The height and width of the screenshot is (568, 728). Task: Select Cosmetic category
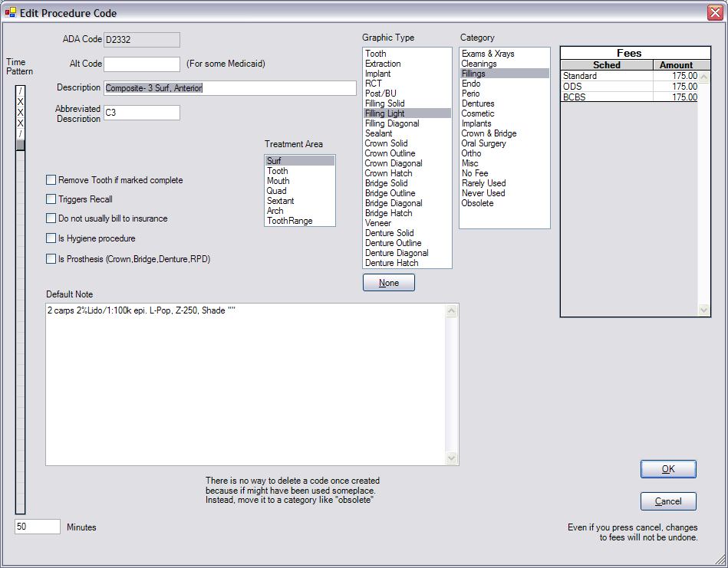[504, 113]
